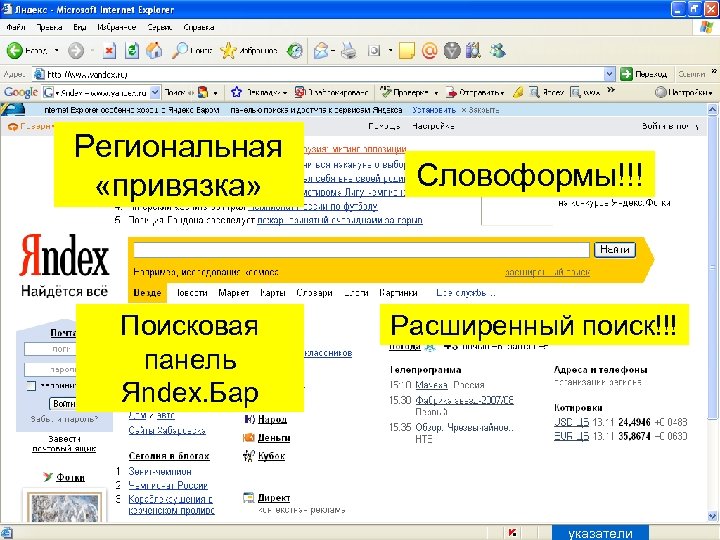Open the History clock icon
720x540 pixels.
[x=295, y=50]
